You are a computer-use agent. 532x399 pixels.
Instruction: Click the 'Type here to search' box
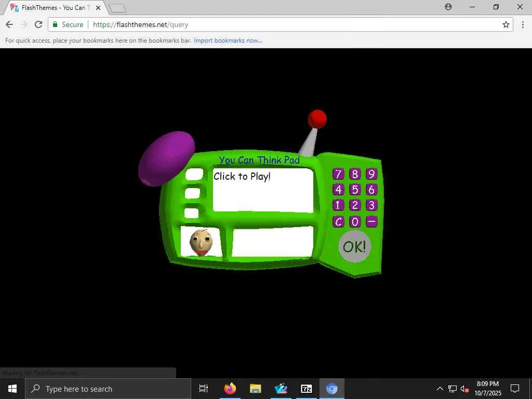[108, 389]
